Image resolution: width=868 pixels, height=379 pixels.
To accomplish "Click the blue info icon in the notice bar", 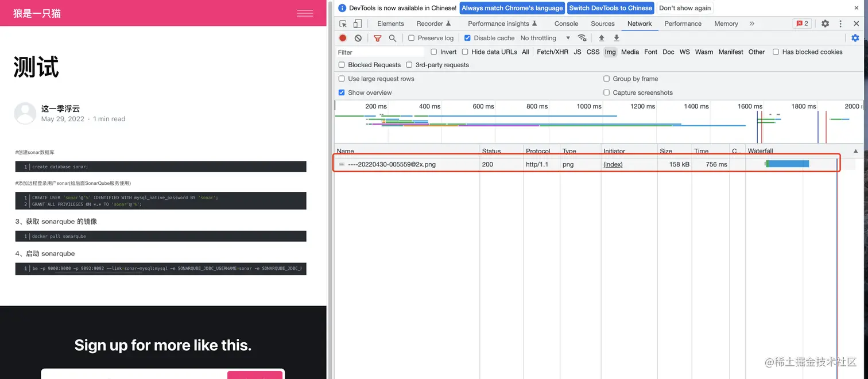I will coord(342,8).
